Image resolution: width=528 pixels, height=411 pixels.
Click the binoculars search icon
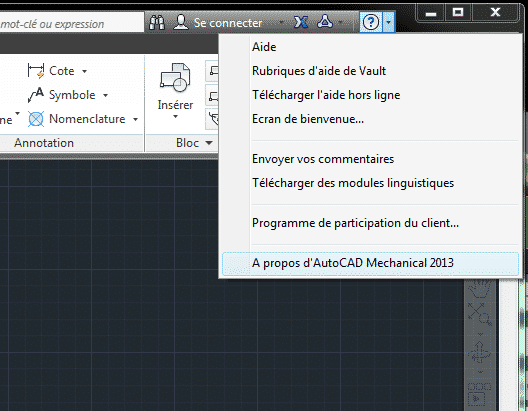click(157, 23)
